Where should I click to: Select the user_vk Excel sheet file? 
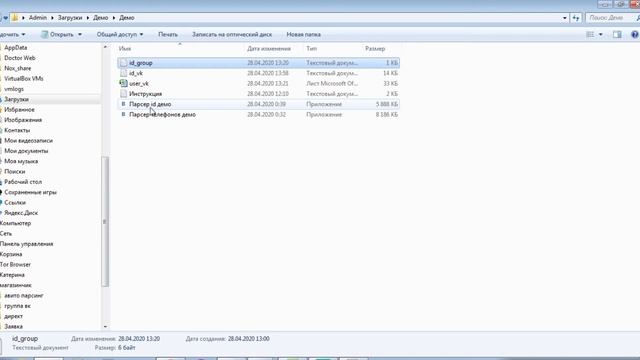(258, 83)
